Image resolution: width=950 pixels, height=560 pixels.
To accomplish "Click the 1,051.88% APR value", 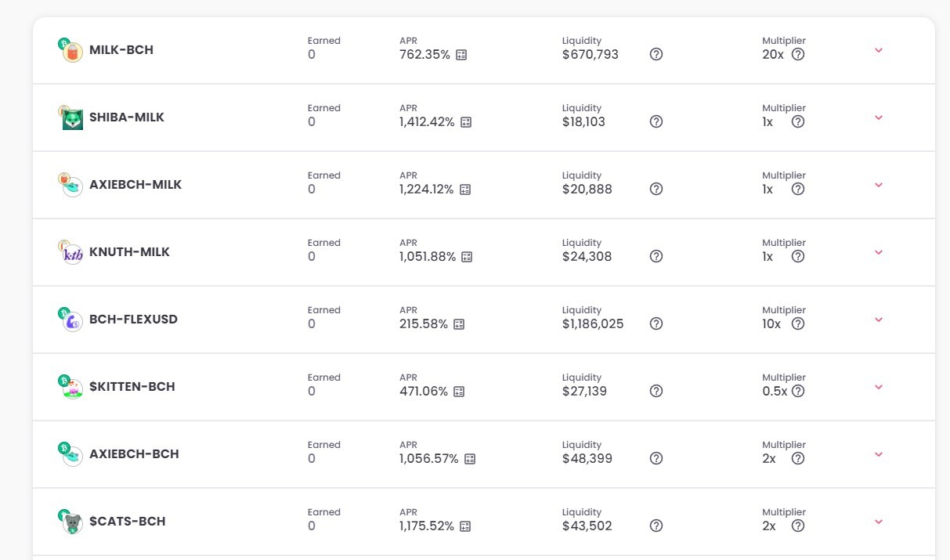I will (428, 257).
